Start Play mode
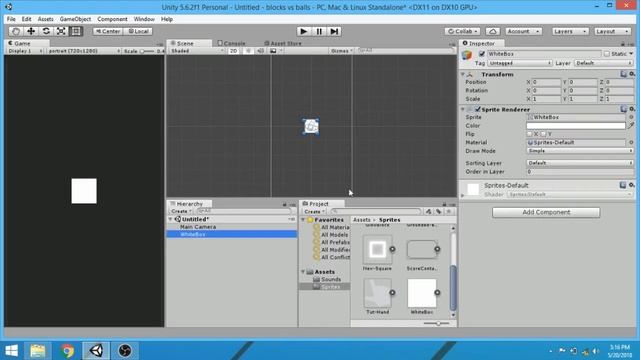 303,31
